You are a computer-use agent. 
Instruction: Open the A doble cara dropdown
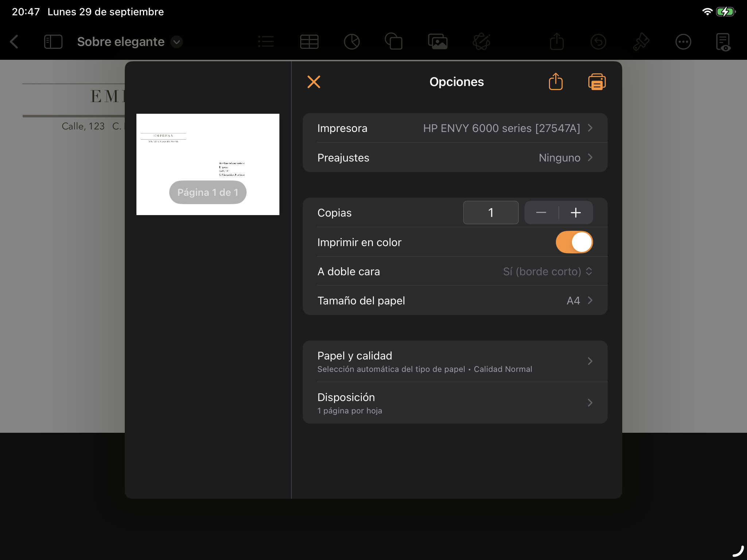(547, 272)
